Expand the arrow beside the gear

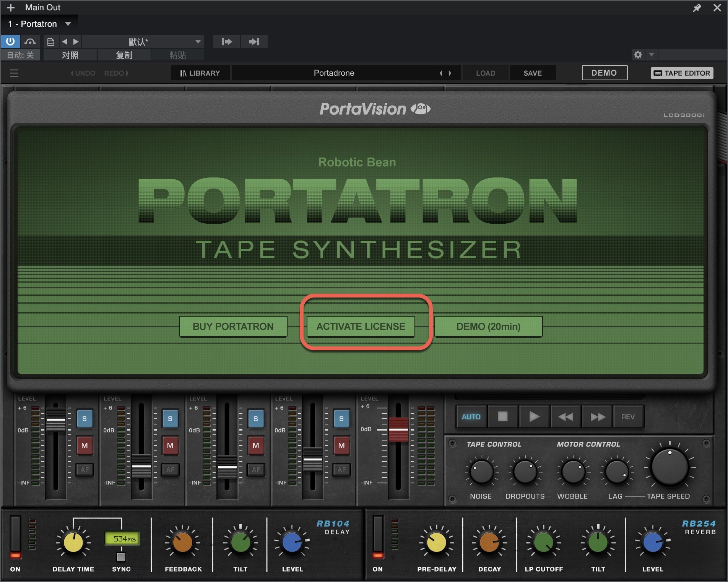point(652,55)
